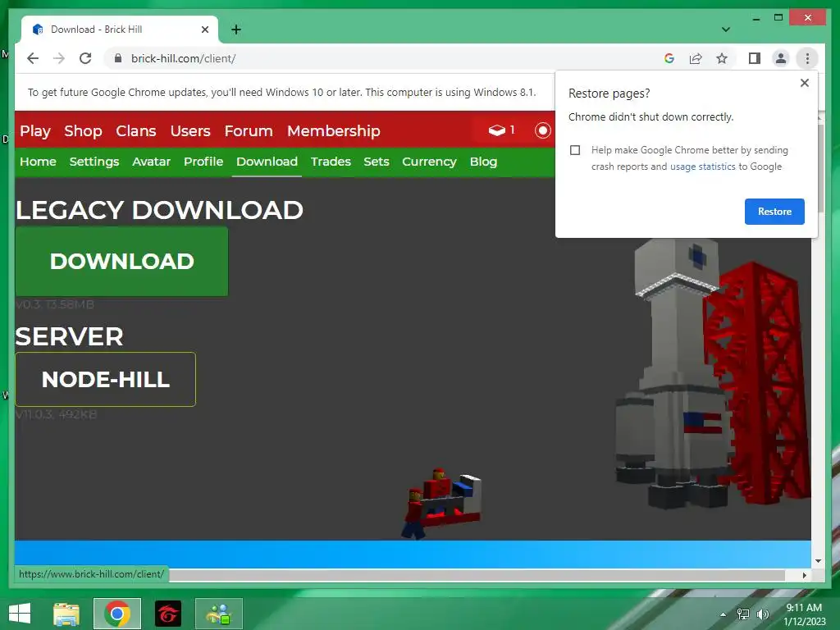840x630 pixels.
Task: Click the bricks currency icon
Action: pyautogui.click(x=497, y=130)
